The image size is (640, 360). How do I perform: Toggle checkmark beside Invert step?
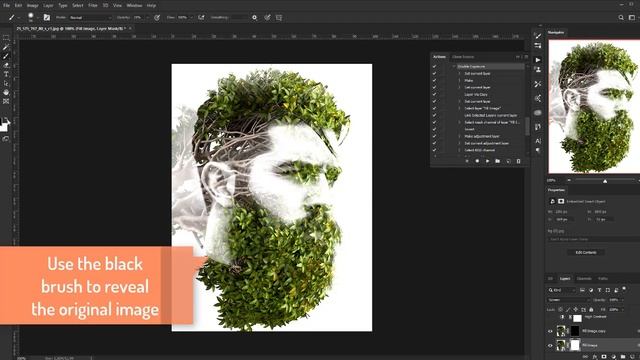pyautogui.click(x=434, y=129)
